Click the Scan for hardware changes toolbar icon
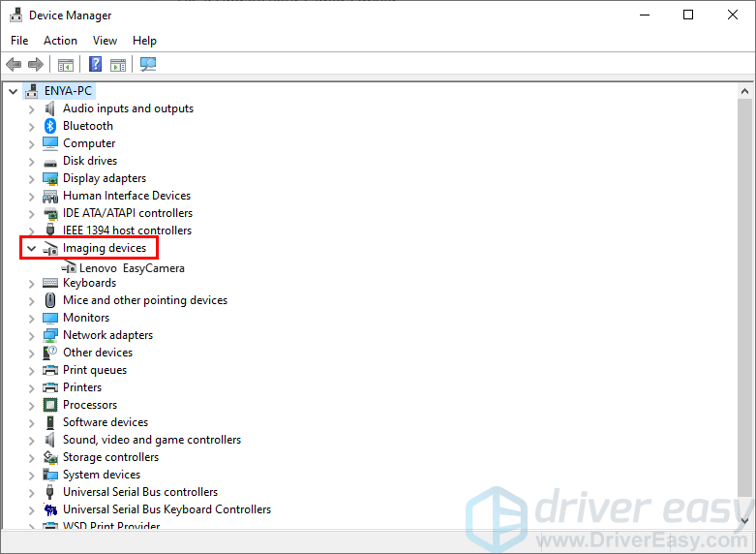Image resolution: width=756 pixels, height=554 pixels. tap(148, 65)
